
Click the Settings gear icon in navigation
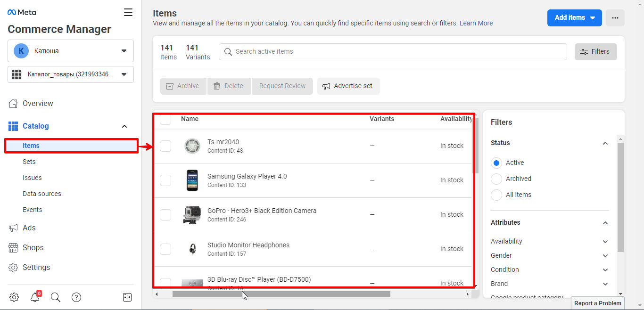coord(14,267)
